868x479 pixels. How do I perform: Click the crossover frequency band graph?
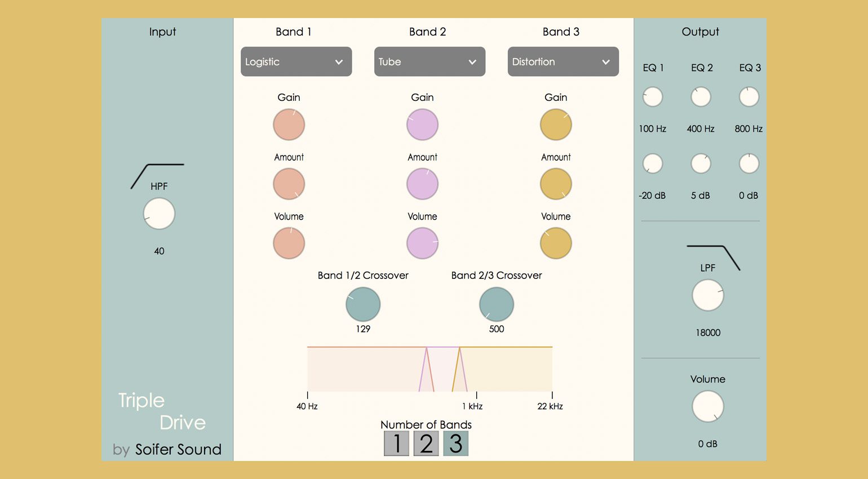point(429,369)
